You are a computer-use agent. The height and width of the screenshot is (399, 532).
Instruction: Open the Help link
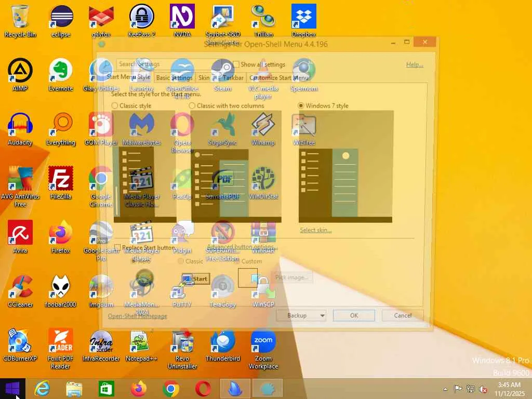point(415,64)
